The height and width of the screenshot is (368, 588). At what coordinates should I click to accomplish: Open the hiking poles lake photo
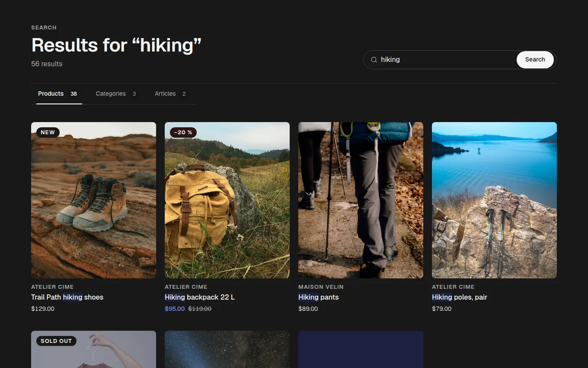coord(494,200)
